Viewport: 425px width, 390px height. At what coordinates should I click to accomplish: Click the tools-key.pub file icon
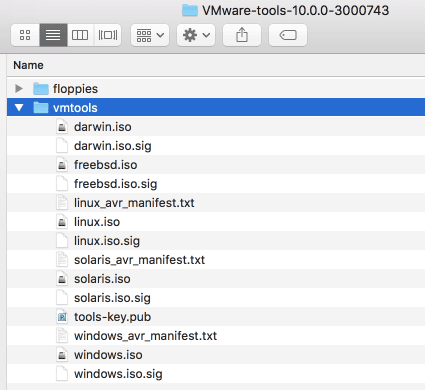tap(62, 317)
